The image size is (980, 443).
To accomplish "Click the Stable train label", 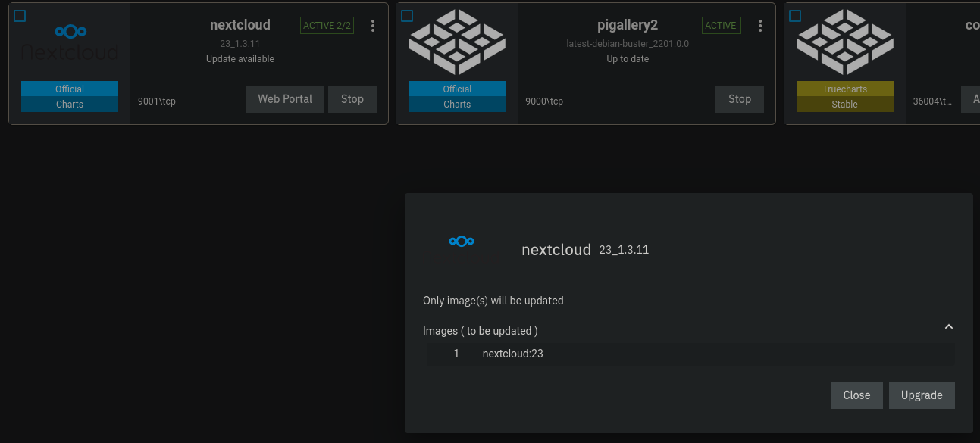I will point(845,105).
